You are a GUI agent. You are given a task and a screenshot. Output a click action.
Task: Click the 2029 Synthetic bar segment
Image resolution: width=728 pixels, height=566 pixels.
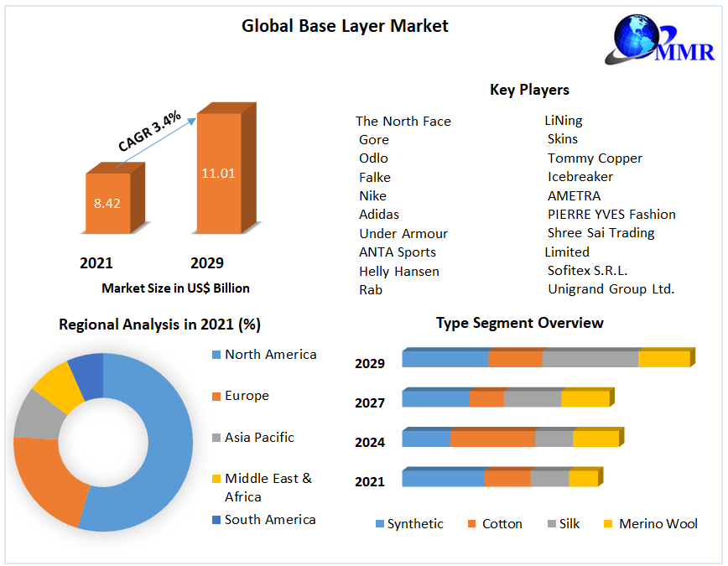coord(445,359)
